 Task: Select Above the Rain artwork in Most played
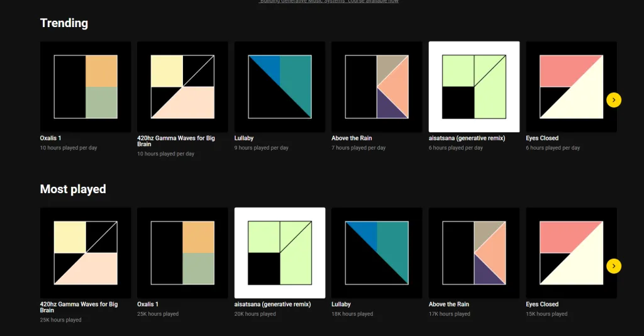click(x=474, y=253)
